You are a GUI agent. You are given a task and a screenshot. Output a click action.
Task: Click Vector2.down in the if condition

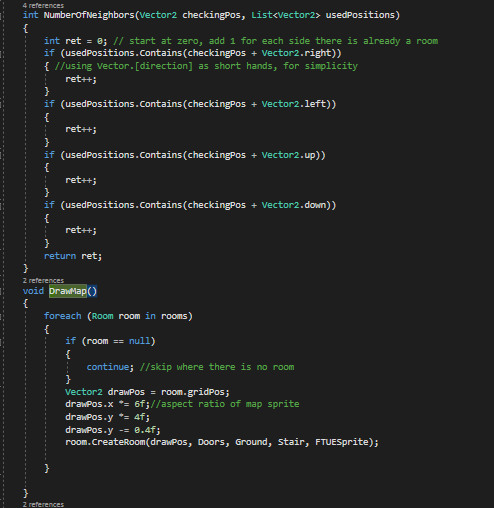[294, 205]
